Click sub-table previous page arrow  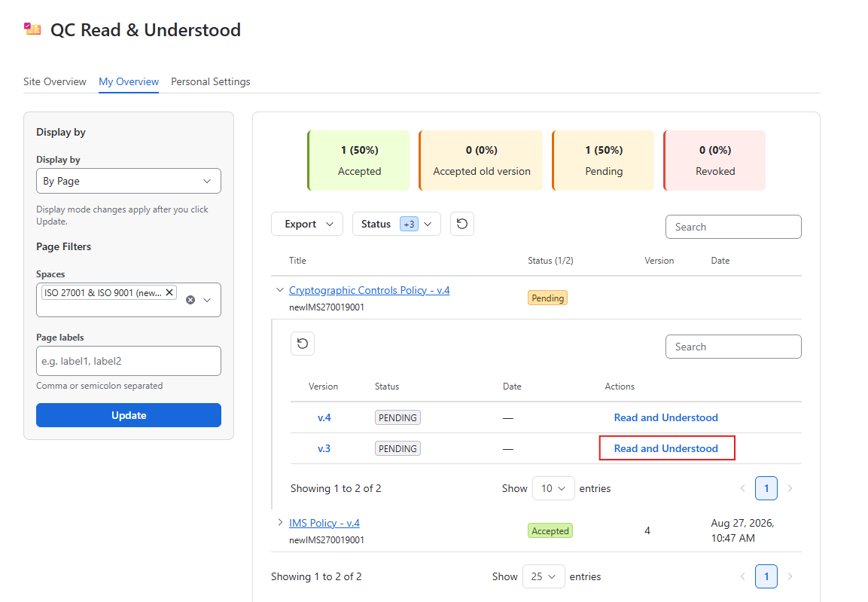(x=743, y=488)
